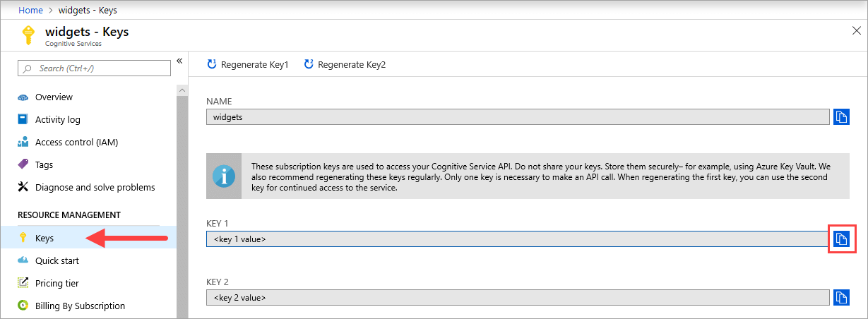Click inside the Key 1 value field
Image resolution: width=868 pixels, height=319 pixels.
516,239
